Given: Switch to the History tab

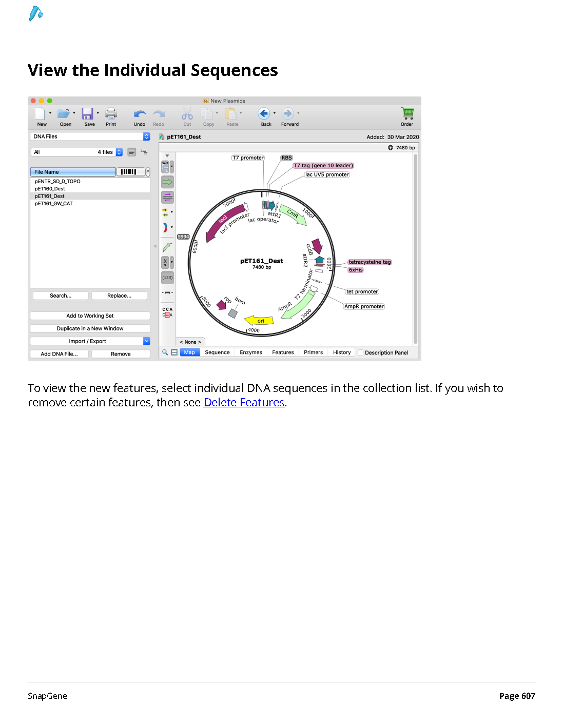Looking at the screenshot, I should click(x=342, y=352).
